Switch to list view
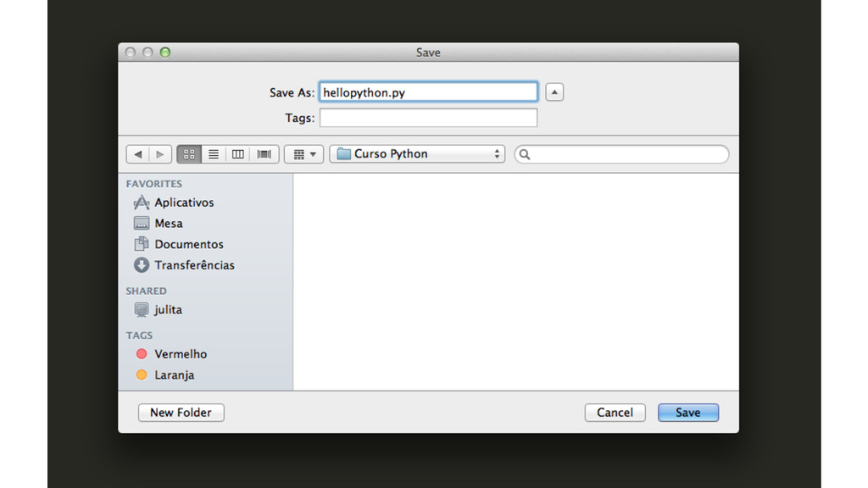 (213, 154)
